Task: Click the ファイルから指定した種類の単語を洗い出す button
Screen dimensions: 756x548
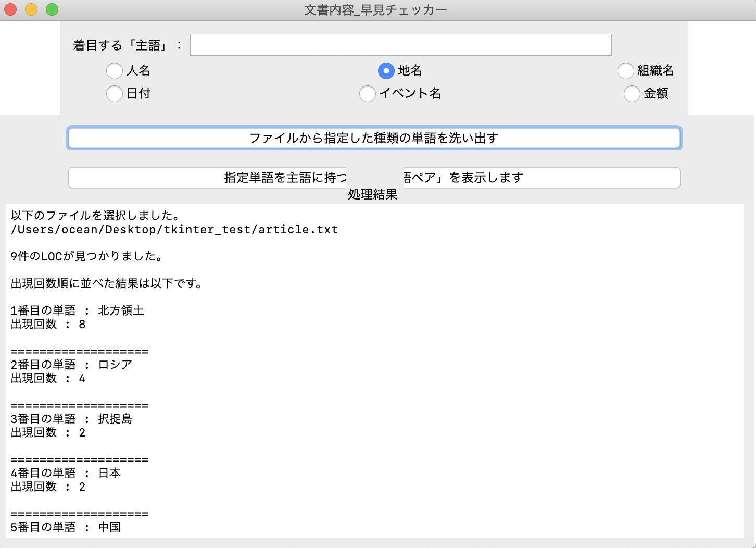Action: click(x=374, y=138)
